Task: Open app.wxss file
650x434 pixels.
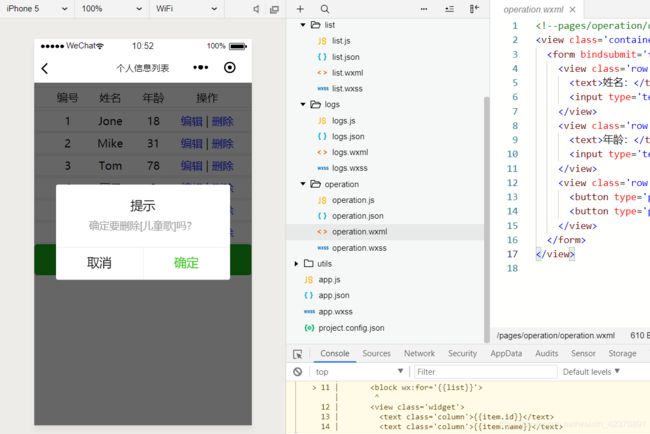Action: (x=335, y=312)
